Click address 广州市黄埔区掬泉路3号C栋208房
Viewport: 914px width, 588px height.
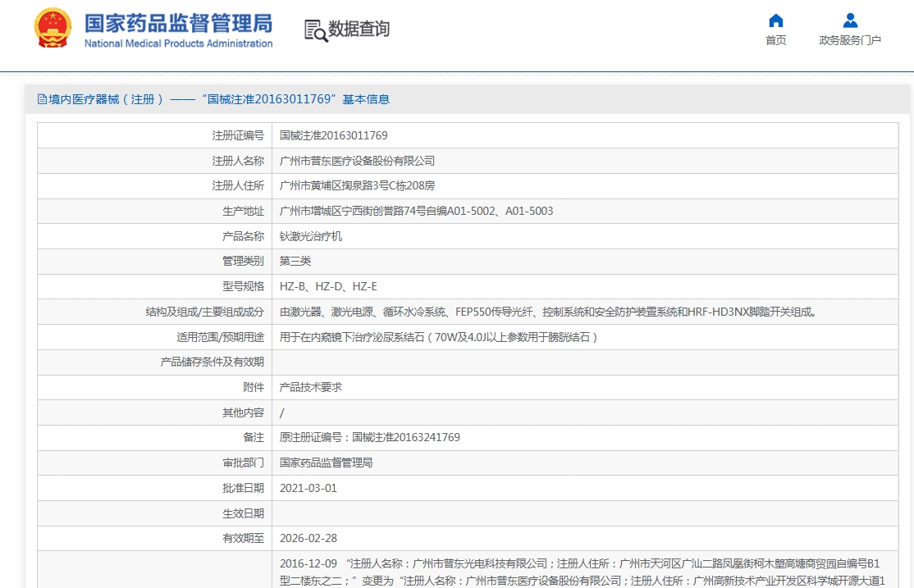357,186
